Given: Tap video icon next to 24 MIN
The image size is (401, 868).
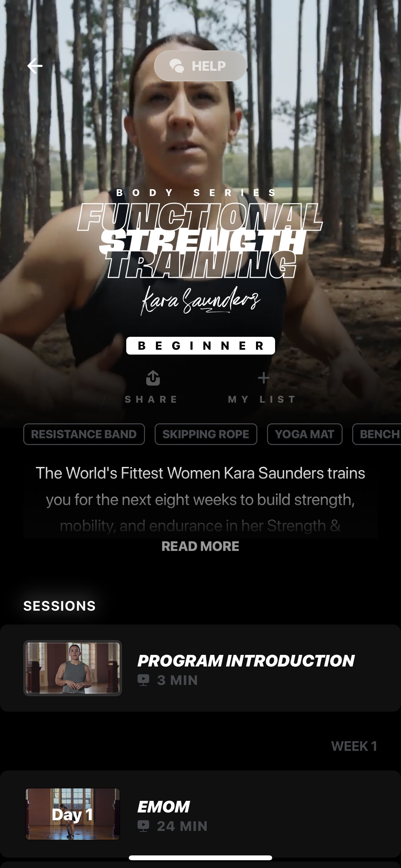Looking at the screenshot, I should pyautogui.click(x=144, y=826).
